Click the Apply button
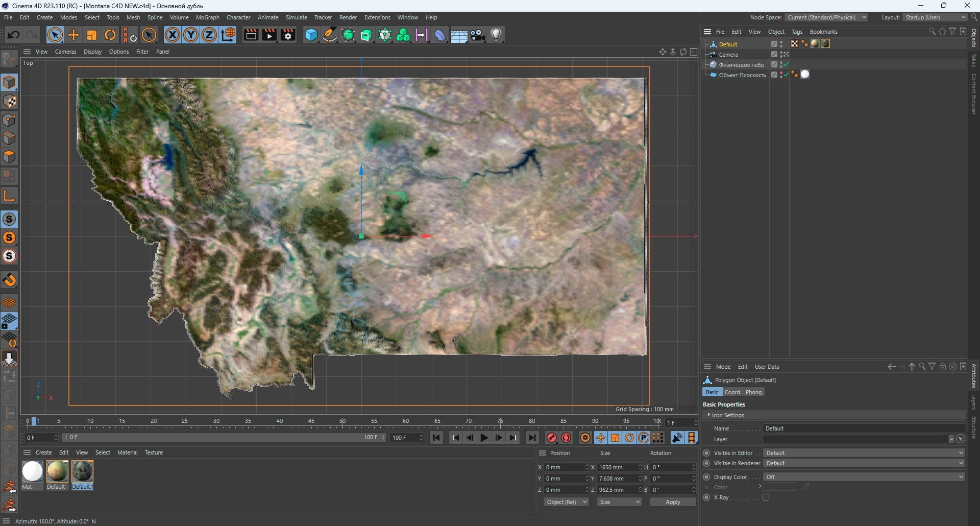 point(673,502)
